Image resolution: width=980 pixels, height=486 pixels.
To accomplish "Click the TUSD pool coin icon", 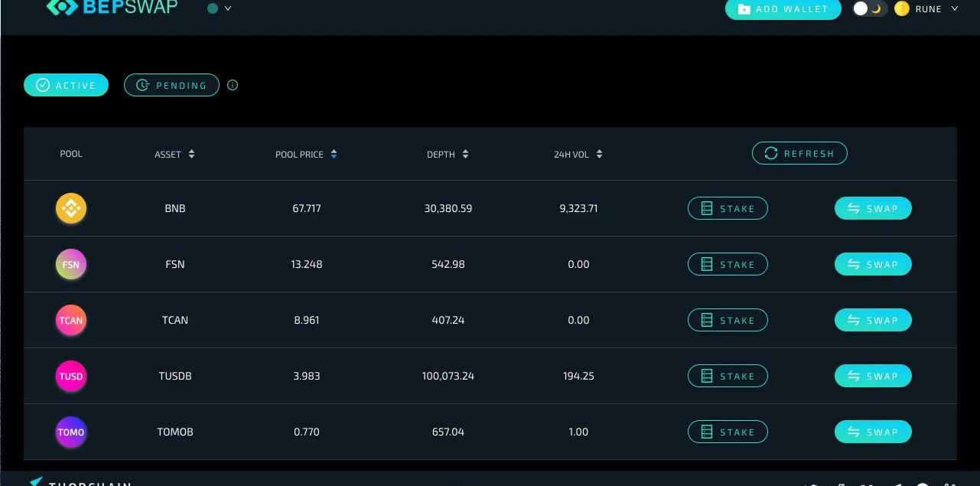I will coord(71,377).
